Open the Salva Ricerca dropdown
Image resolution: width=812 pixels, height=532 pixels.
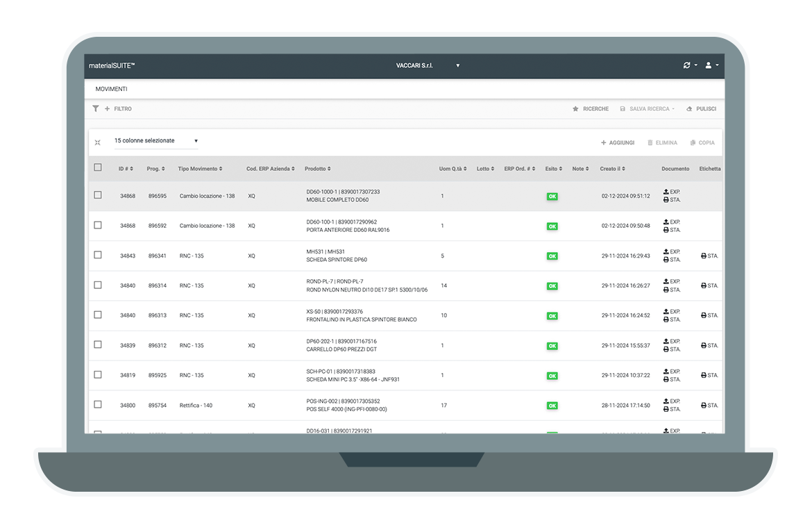point(647,109)
